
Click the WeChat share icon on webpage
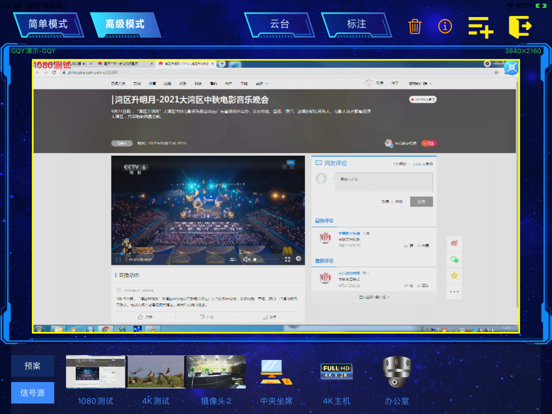coord(454,259)
